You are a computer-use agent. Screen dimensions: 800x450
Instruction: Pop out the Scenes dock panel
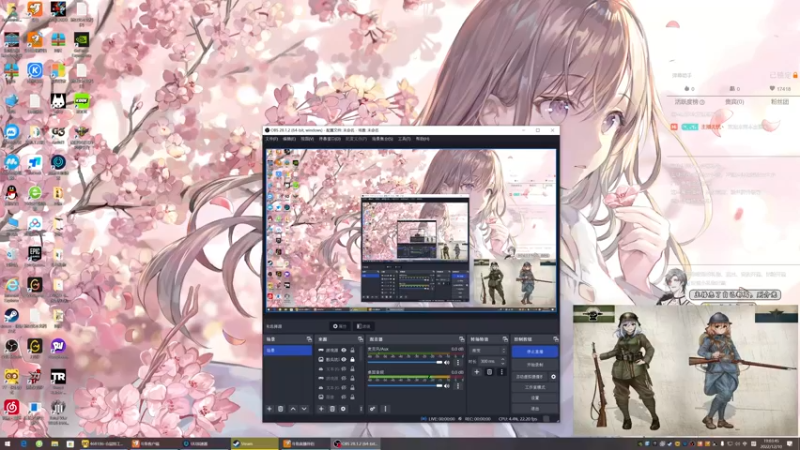coord(309,339)
